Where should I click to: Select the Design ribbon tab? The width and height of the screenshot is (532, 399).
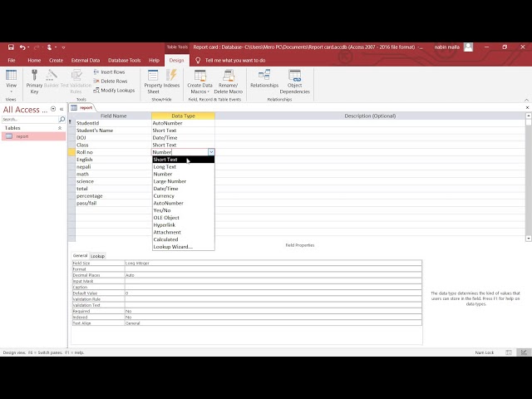tap(176, 61)
